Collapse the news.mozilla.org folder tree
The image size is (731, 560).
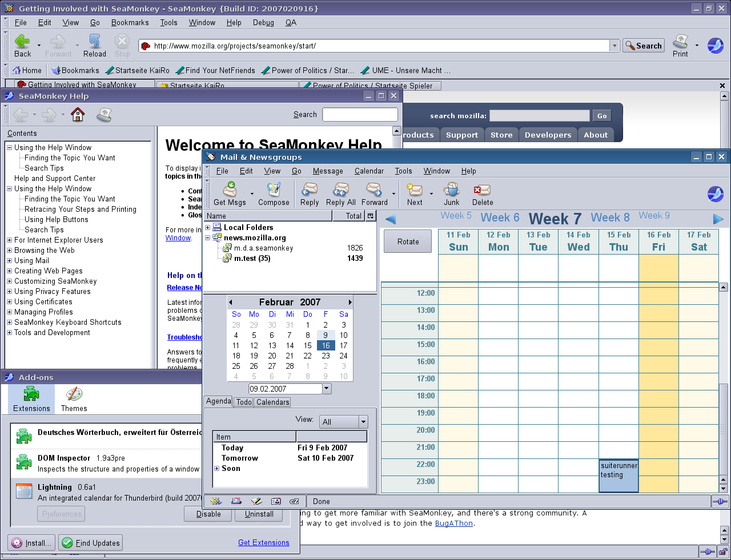[x=207, y=237]
